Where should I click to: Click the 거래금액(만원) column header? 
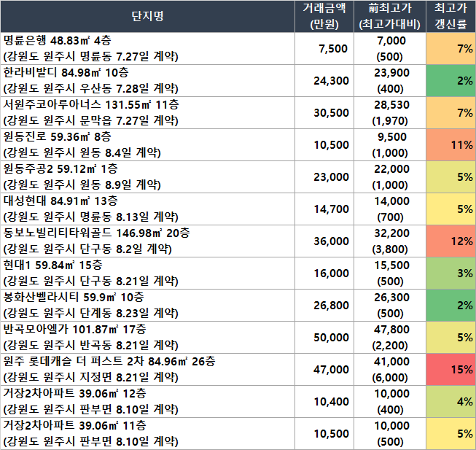coord(324,16)
